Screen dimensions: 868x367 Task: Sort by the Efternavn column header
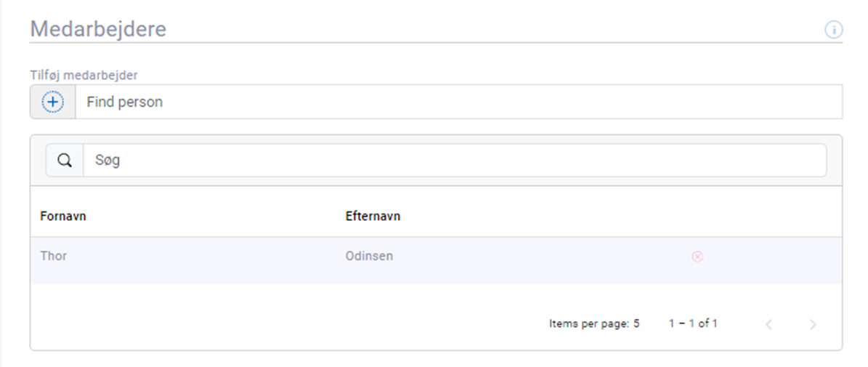point(373,217)
